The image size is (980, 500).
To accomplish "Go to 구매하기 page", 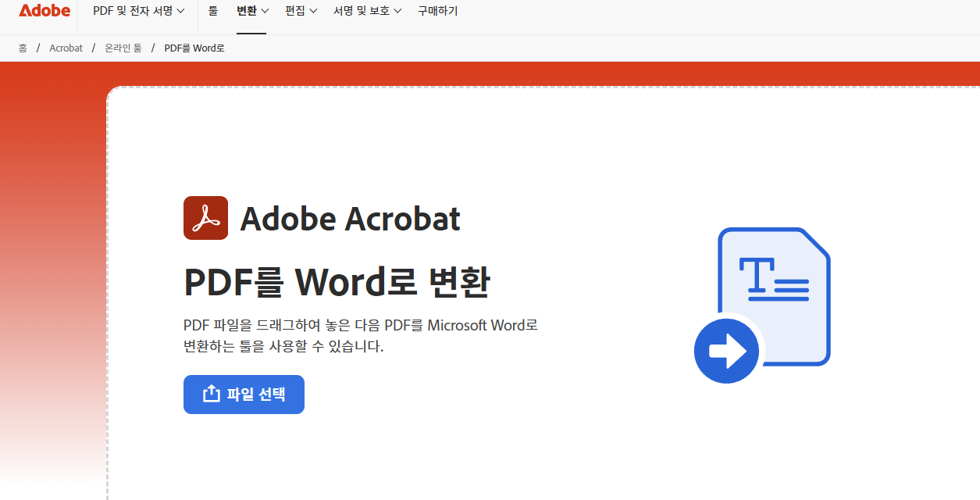I will (438, 11).
